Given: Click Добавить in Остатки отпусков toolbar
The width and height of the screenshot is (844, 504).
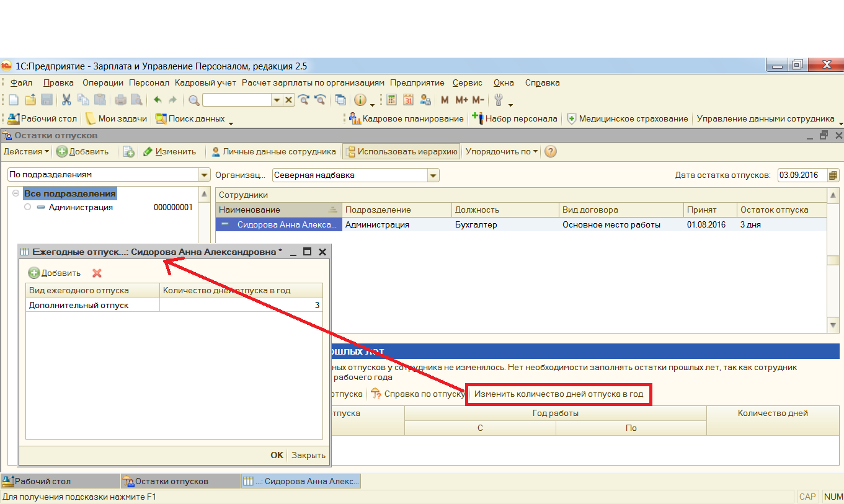Looking at the screenshot, I should coord(82,151).
